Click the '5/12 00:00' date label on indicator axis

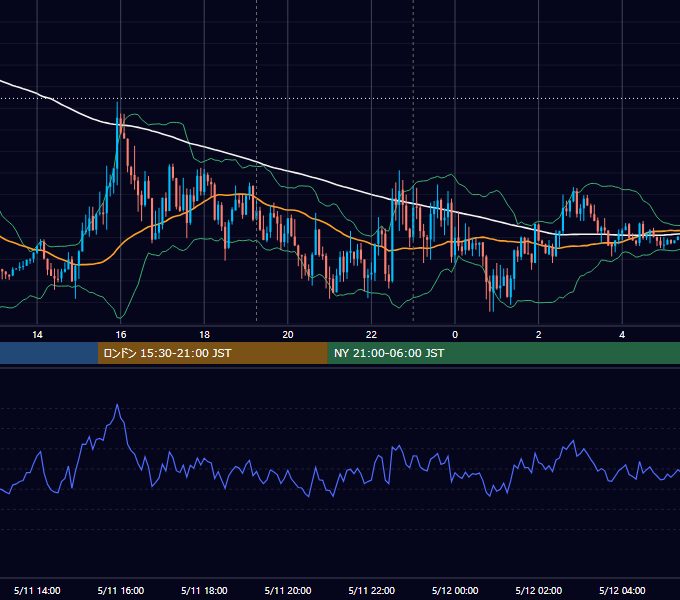(455, 590)
